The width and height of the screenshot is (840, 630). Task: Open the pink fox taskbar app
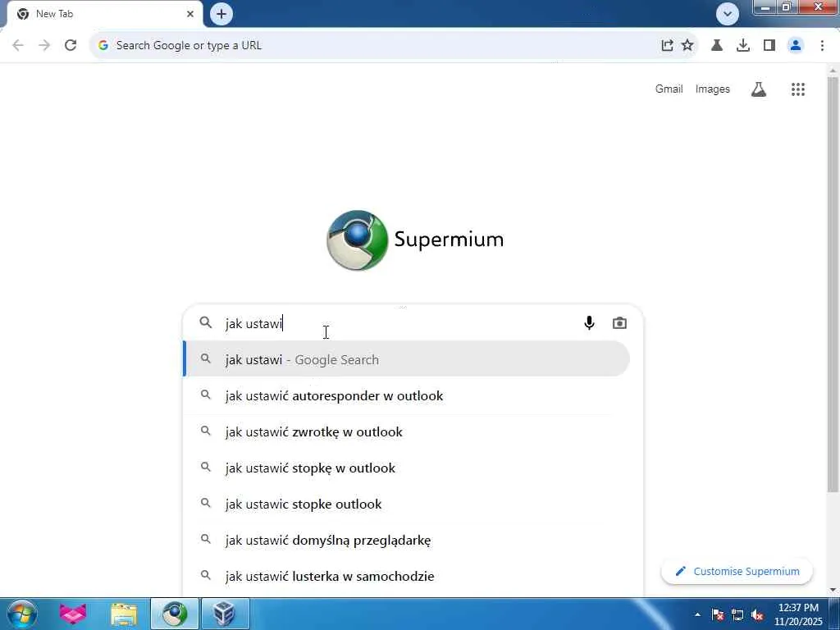pos(73,614)
